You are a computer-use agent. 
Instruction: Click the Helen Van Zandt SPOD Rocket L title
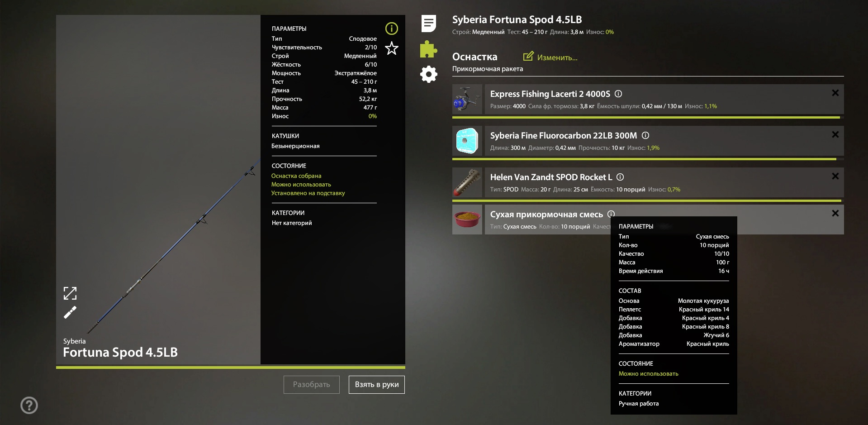tap(551, 177)
